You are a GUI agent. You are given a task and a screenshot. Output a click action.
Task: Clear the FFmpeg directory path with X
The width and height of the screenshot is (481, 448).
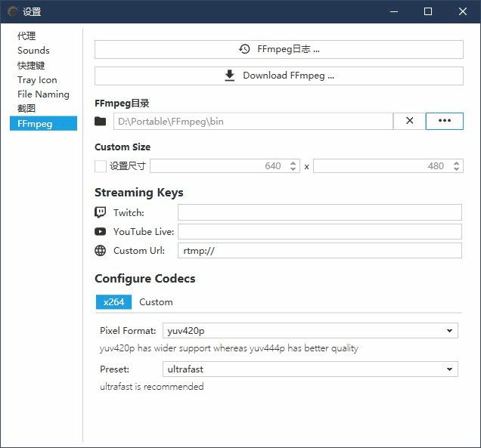409,121
